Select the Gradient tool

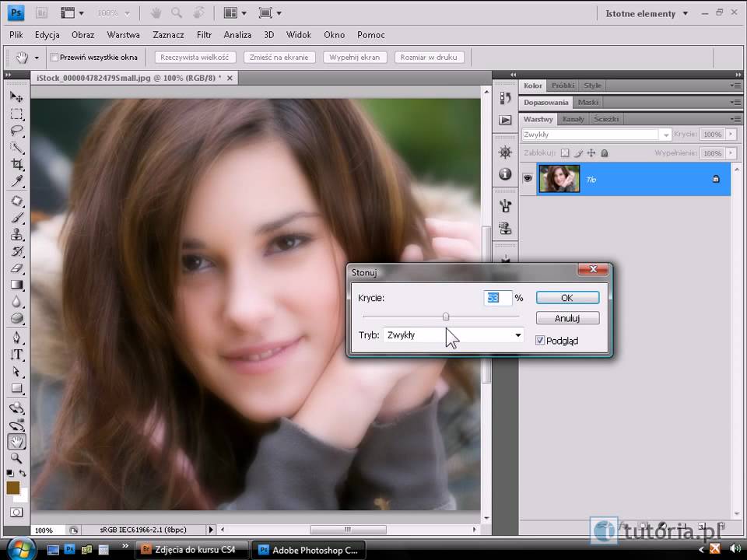coord(16,285)
